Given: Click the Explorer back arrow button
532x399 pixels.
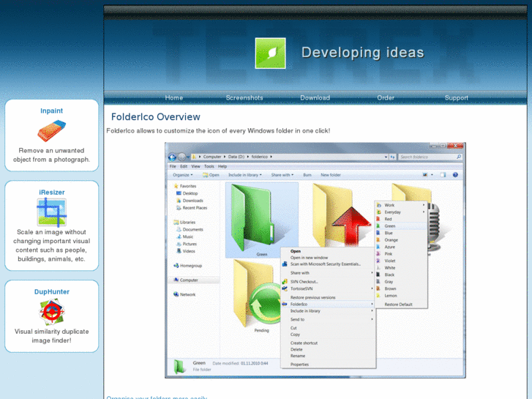Looking at the screenshot, I should 173,157.
